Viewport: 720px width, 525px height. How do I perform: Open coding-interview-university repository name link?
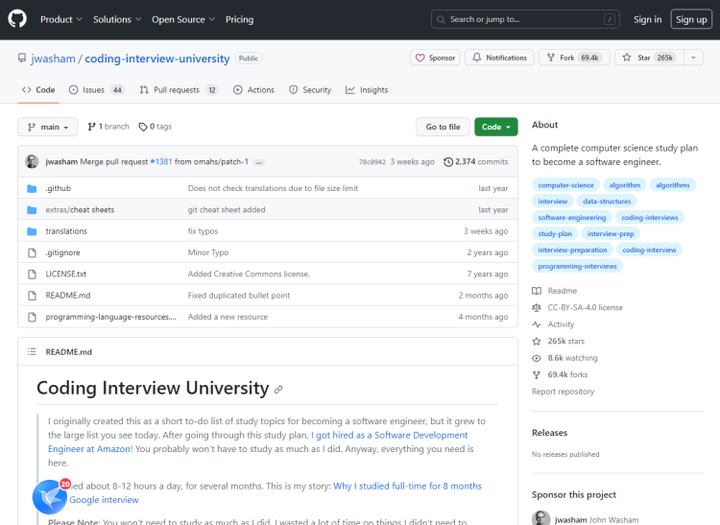[x=157, y=59]
